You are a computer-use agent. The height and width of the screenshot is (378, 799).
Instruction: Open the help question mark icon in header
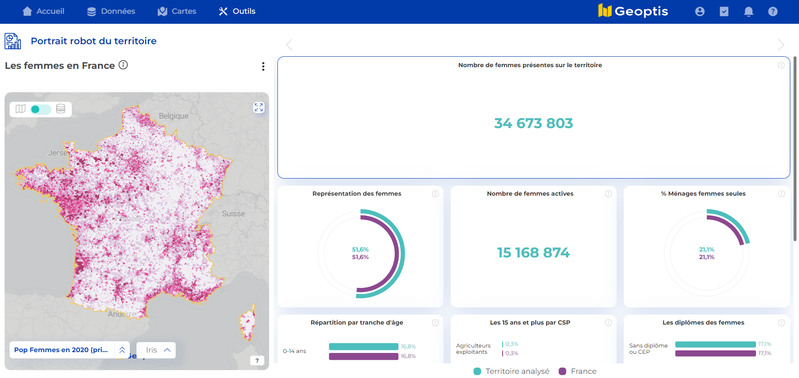point(773,11)
